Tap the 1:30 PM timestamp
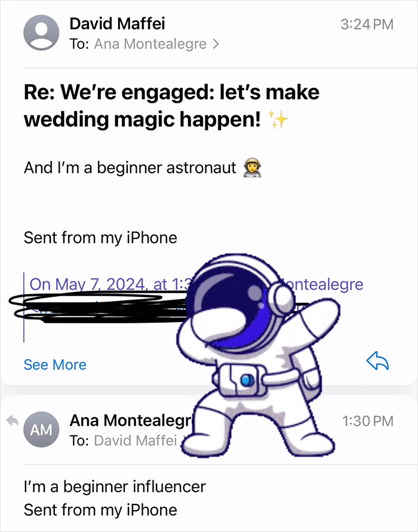This screenshot has width=418, height=532. (x=368, y=421)
